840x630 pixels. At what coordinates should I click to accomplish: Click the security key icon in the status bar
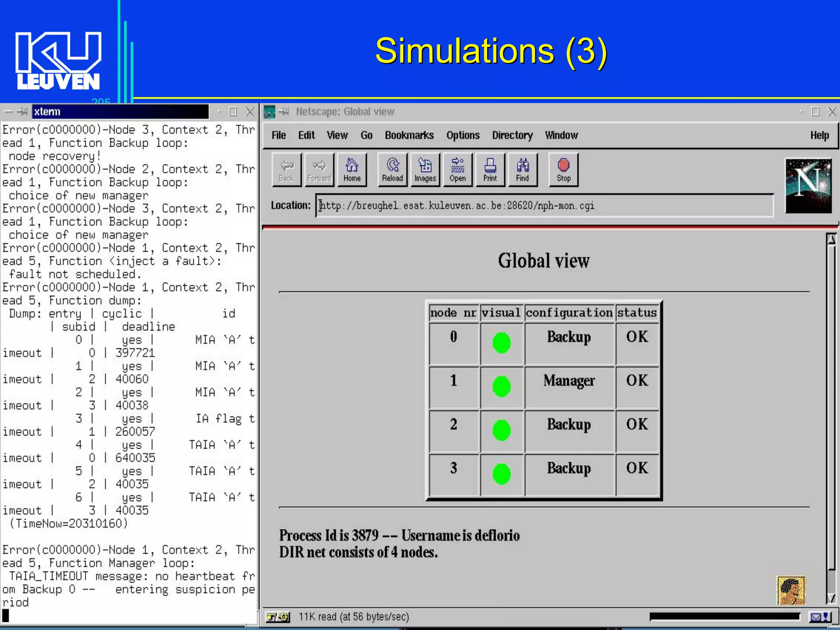click(278, 616)
